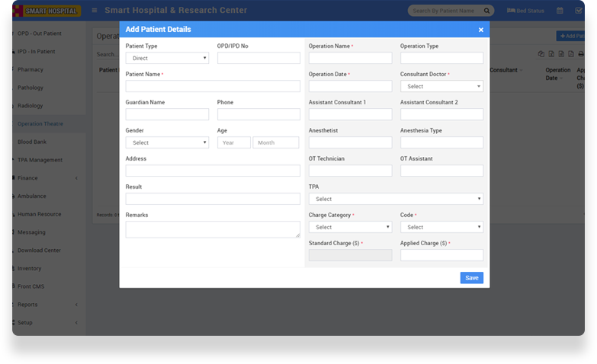Click the hamburger menu toggle icon
The height and width of the screenshot is (364, 597).
point(94,11)
